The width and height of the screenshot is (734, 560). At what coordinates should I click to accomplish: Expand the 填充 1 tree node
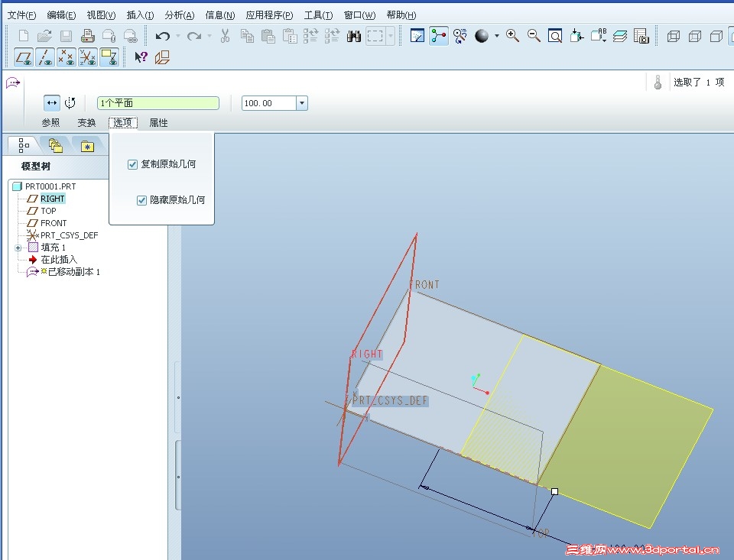[x=18, y=248]
